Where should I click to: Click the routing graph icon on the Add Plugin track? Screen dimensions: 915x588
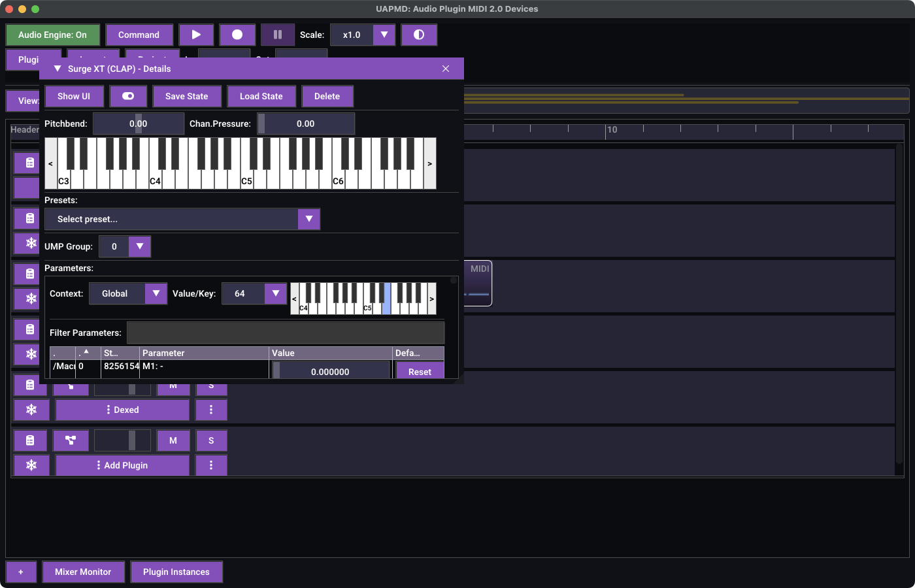[71, 440]
